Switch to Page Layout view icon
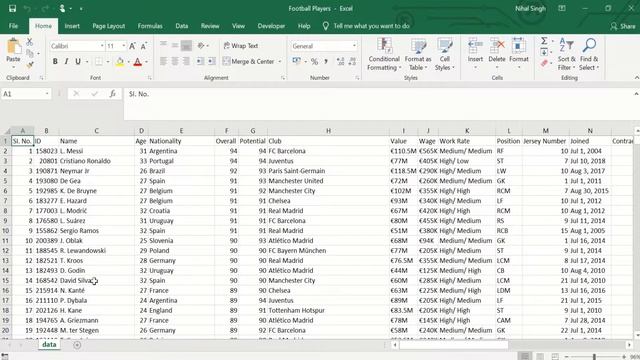Image resolution: width=640 pixels, height=360 pixels. (540, 356)
